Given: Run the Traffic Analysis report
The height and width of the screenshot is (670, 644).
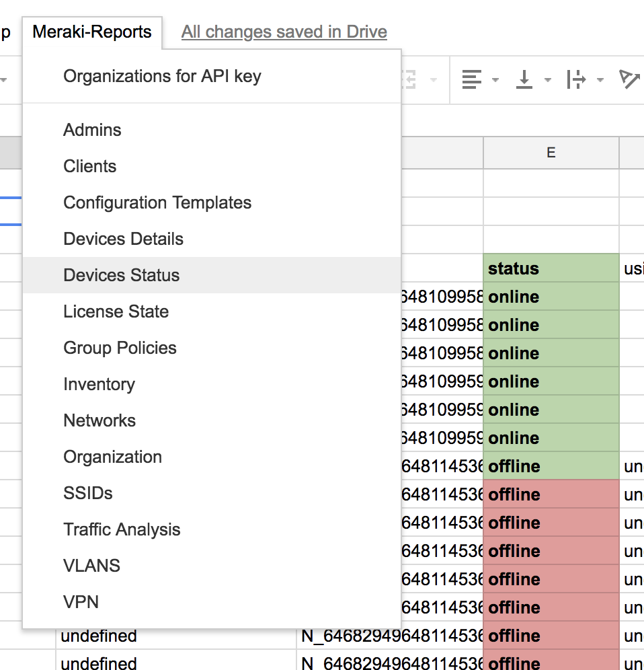Looking at the screenshot, I should pyautogui.click(x=122, y=529).
